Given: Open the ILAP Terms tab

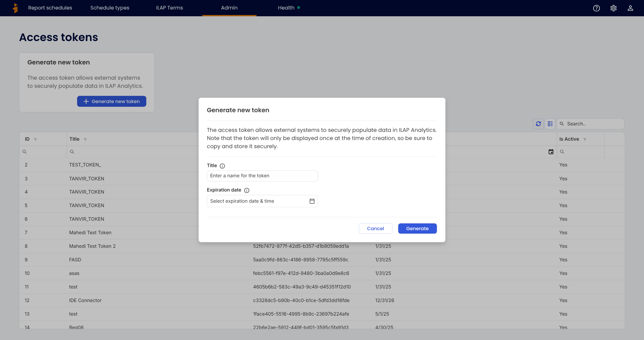Looking at the screenshot, I should point(170,8).
